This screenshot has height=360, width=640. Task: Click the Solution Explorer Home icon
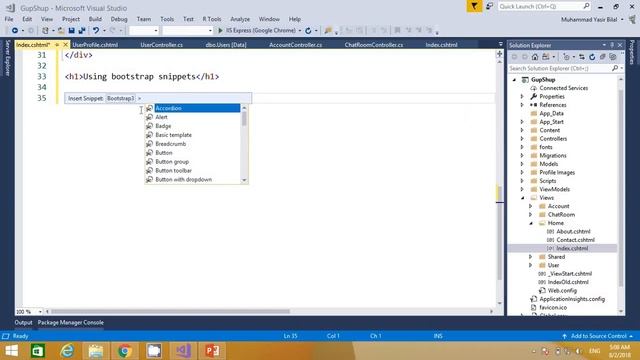click(x=535, y=57)
